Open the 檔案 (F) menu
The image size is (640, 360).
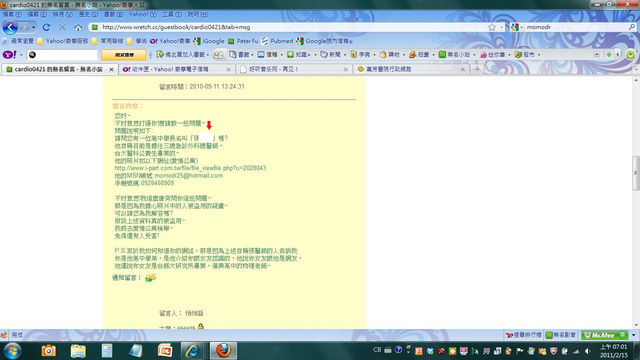tap(12, 15)
